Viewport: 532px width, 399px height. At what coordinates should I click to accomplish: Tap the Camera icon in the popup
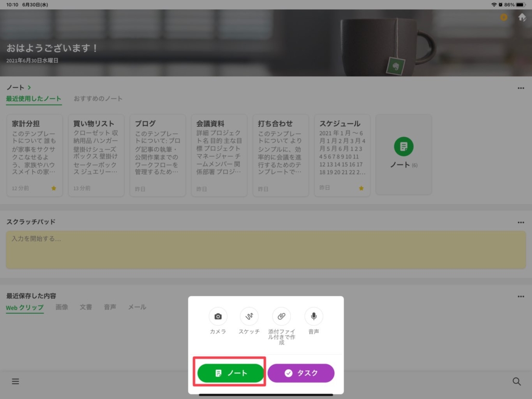click(218, 316)
